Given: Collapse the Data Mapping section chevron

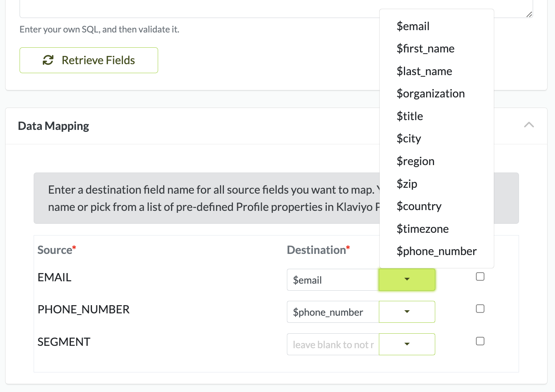Looking at the screenshot, I should (529, 125).
